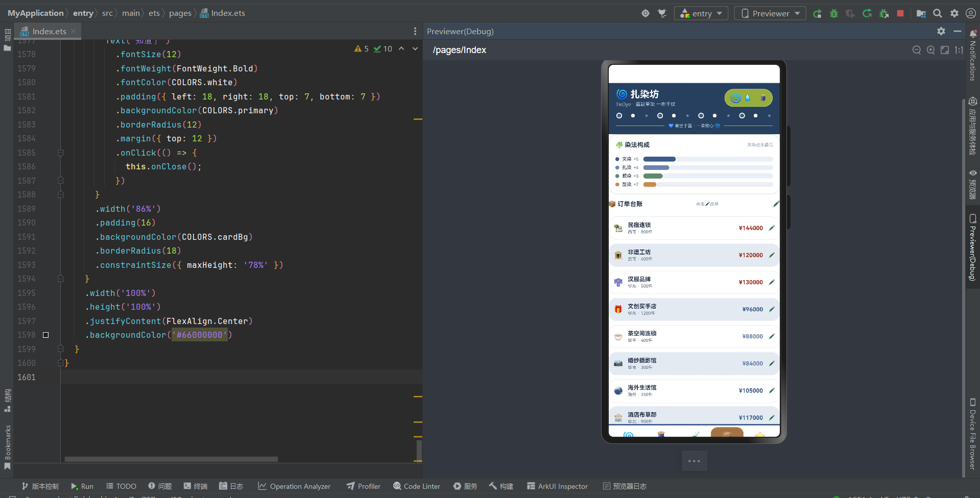Open the user account avatar icon
Image resolution: width=980 pixels, height=498 pixels.
coord(971,13)
